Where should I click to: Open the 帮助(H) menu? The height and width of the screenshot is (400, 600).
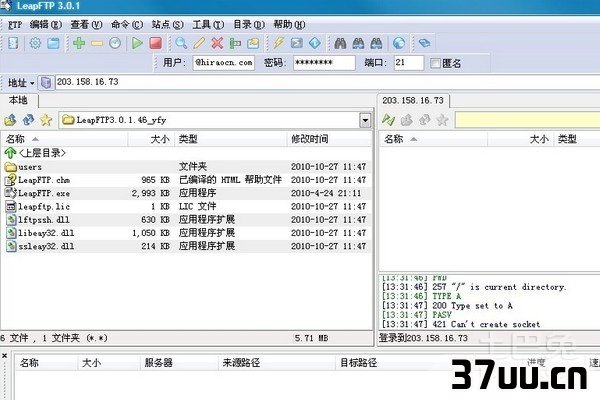289,25
